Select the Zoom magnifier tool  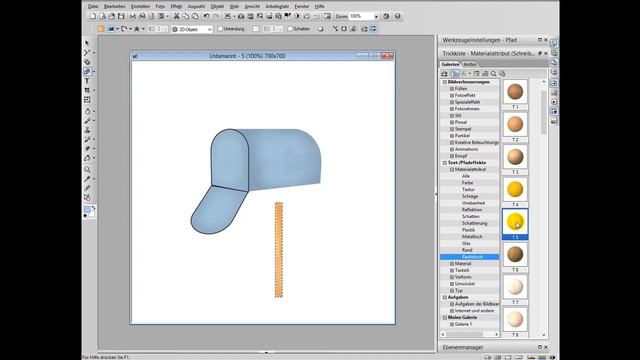(87, 169)
